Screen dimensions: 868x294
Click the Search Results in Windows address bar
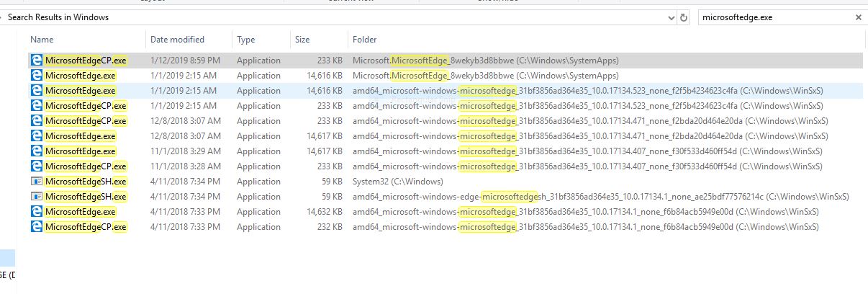tap(338, 17)
